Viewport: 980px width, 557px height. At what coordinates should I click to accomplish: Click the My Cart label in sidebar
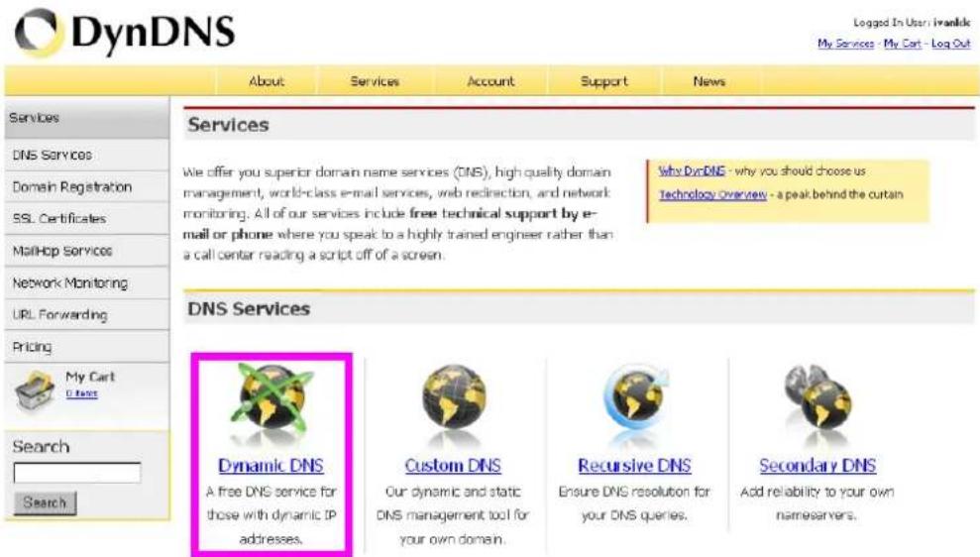90,377
